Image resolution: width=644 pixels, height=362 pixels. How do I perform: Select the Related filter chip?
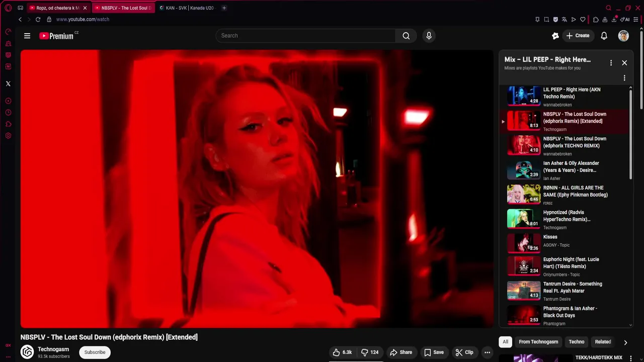coord(603,342)
